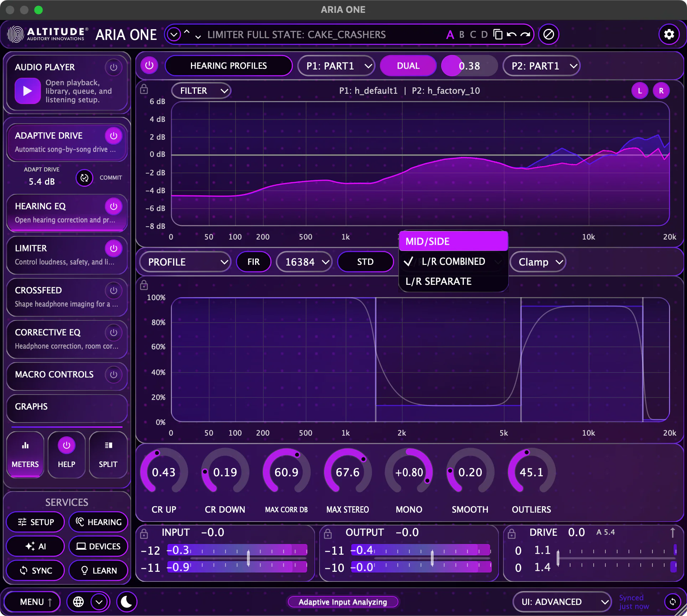Screen dimensions: 687x616
Task: Open 16384 size dropdown
Action: pyautogui.click(x=304, y=262)
